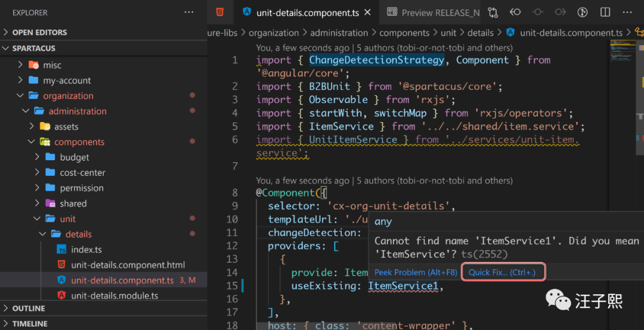Click the HTML5 file tab icon
The width and height of the screenshot is (644, 330).
[x=221, y=12]
